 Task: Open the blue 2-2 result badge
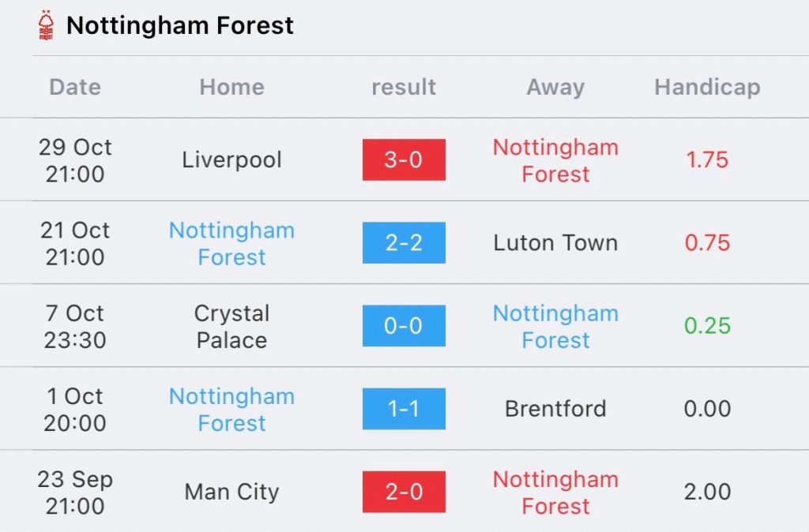[404, 243]
